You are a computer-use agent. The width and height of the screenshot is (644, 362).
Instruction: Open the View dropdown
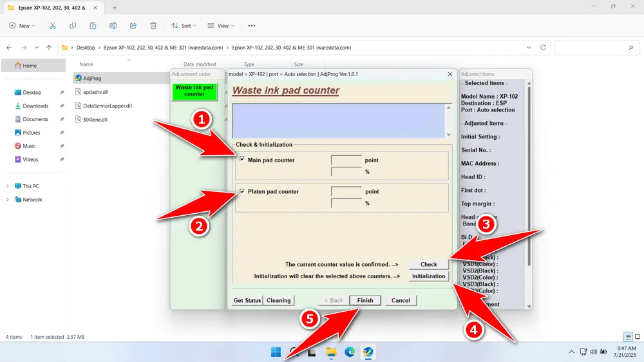[x=220, y=26]
